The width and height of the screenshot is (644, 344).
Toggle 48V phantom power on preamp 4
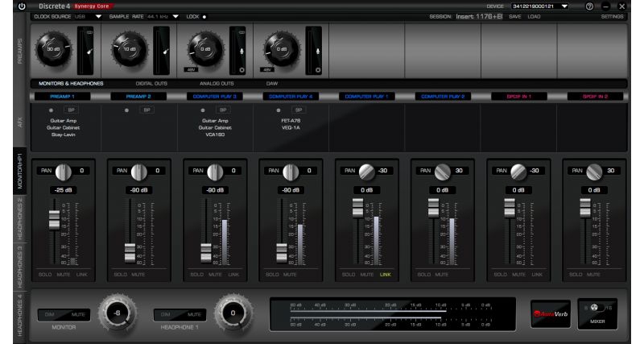[x=267, y=70]
